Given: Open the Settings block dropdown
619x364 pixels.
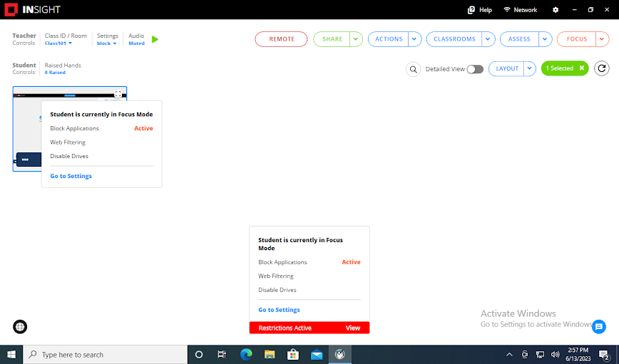Looking at the screenshot, I should pos(106,43).
